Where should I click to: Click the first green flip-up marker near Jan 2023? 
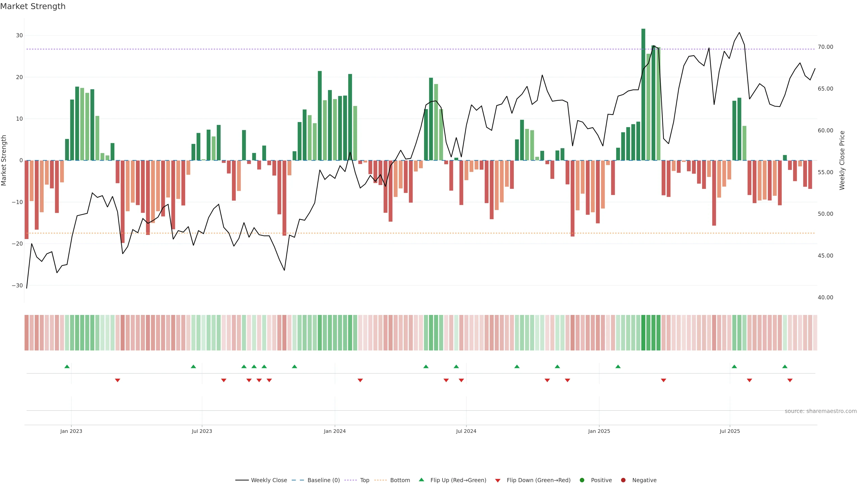coord(67,366)
